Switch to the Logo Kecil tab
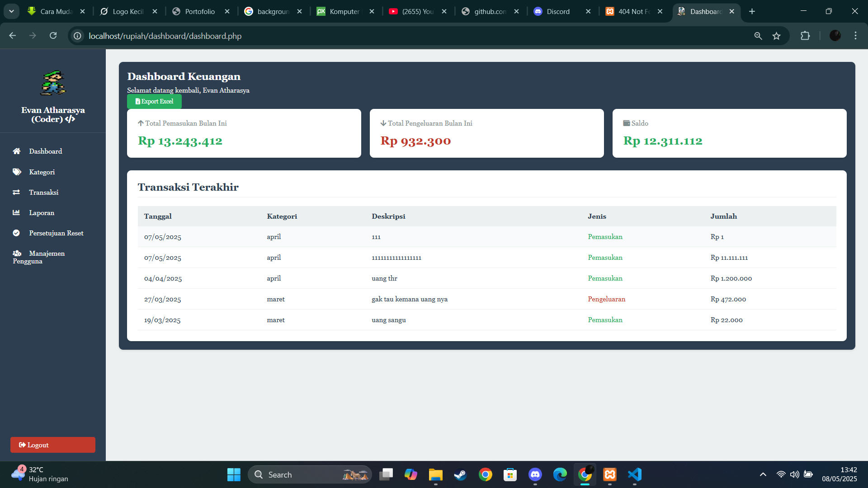 click(127, 11)
